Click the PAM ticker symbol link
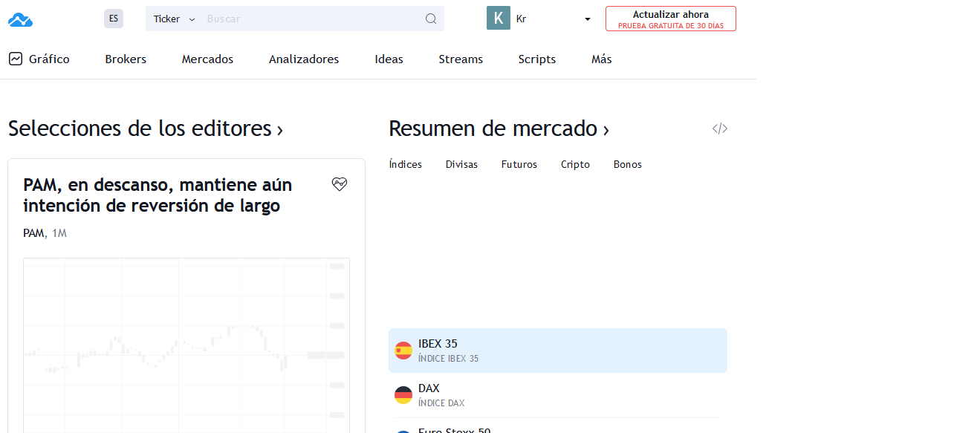Image resolution: width=980 pixels, height=433 pixels. (33, 233)
